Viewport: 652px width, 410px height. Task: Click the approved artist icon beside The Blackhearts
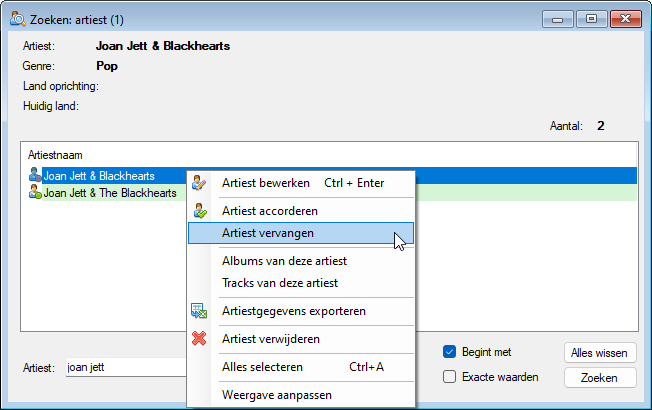coord(35,192)
